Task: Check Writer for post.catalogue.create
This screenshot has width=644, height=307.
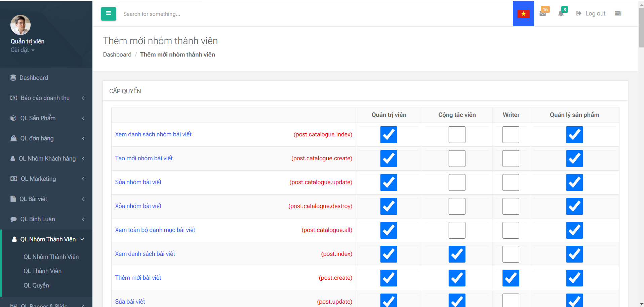Action: (x=511, y=159)
